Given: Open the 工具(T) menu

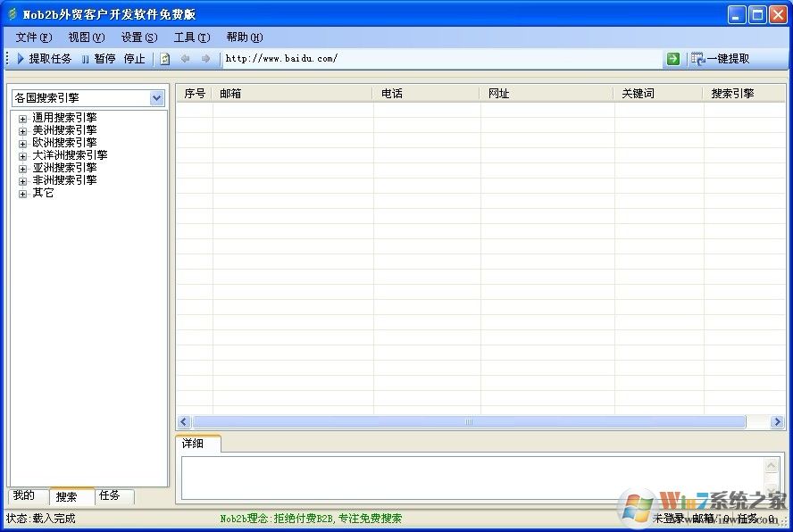Looking at the screenshot, I should [191, 37].
